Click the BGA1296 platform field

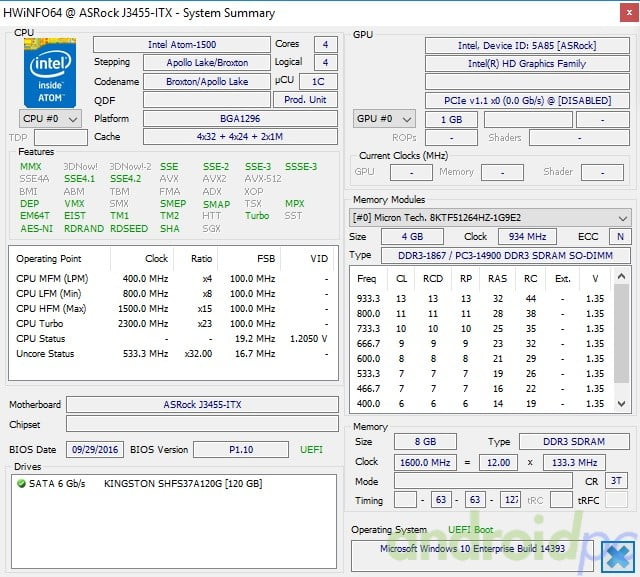coord(240,119)
